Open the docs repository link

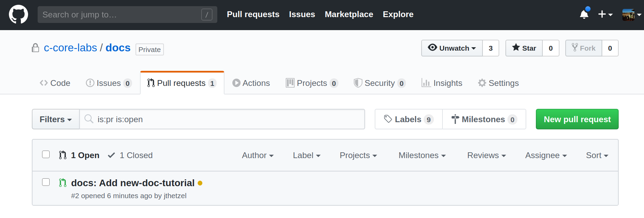[118, 48]
